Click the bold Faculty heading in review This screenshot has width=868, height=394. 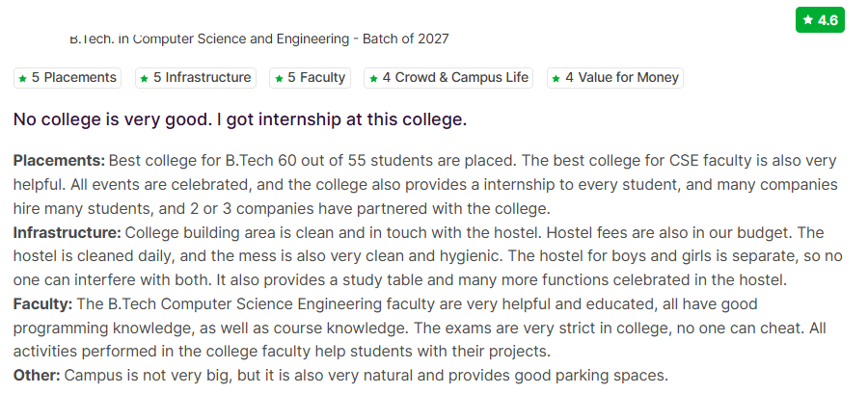pyautogui.click(x=42, y=303)
